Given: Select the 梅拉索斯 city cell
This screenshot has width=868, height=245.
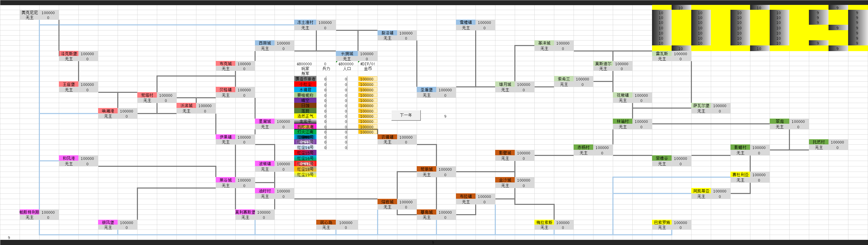Looking at the screenshot, I should click(544, 222).
